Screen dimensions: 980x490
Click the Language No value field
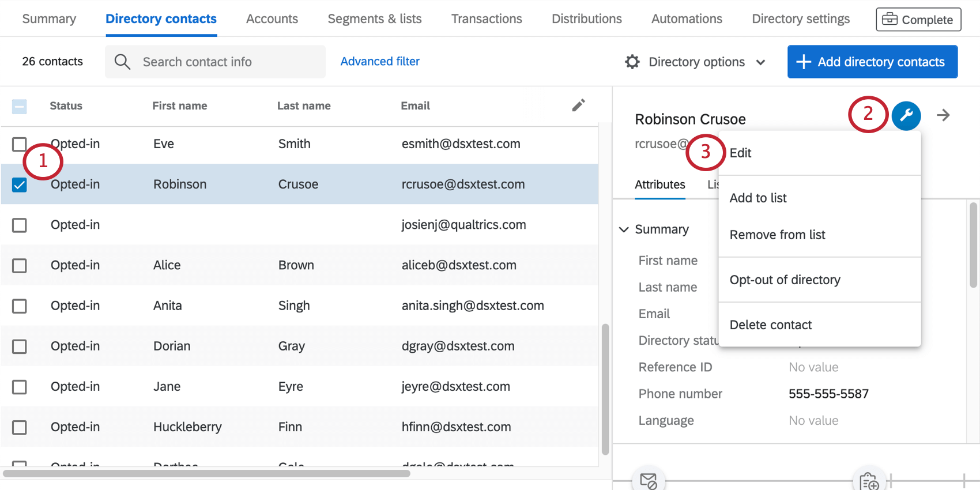tap(813, 420)
